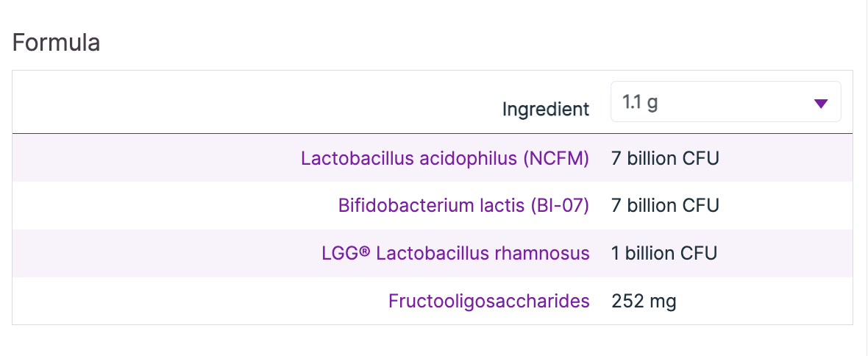Open the Lactobacillus acidophilus (NCFM) link
The image size is (868, 356).
[x=445, y=158]
